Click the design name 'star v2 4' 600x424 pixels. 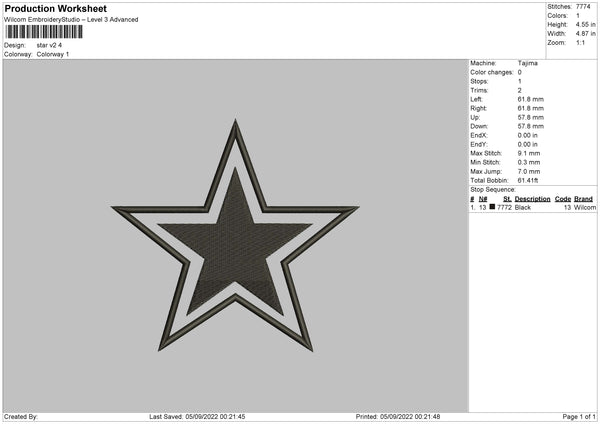point(49,45)
